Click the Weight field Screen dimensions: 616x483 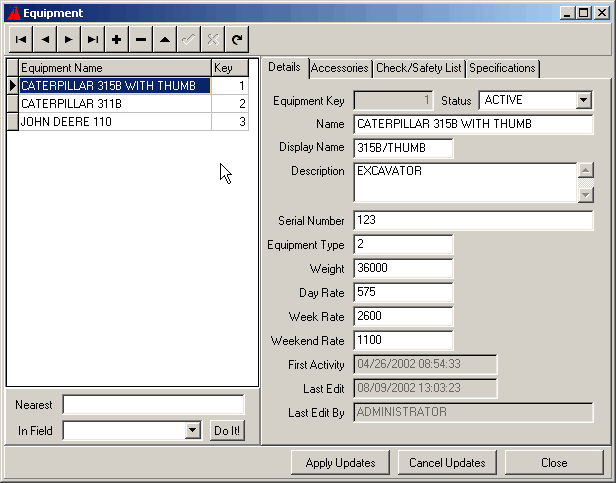[x=403, y=268]
